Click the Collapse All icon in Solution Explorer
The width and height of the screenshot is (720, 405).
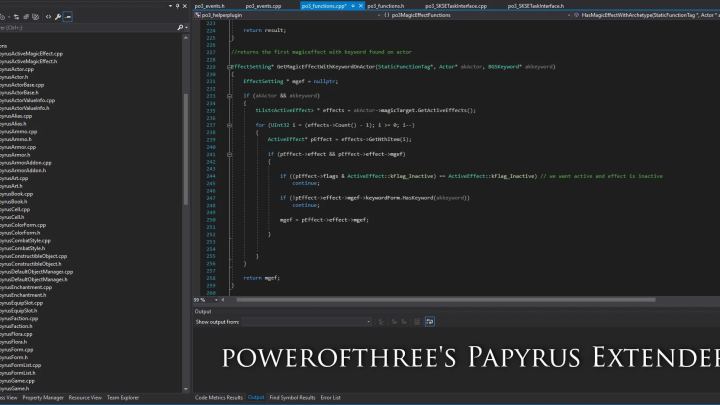tap(26, 17)
